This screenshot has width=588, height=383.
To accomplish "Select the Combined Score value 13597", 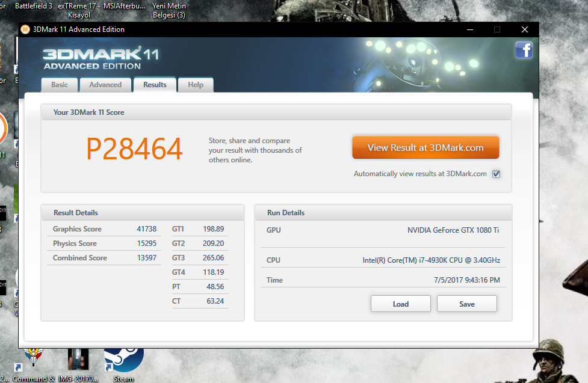I will pyautogui.click(x=147, y=258).
